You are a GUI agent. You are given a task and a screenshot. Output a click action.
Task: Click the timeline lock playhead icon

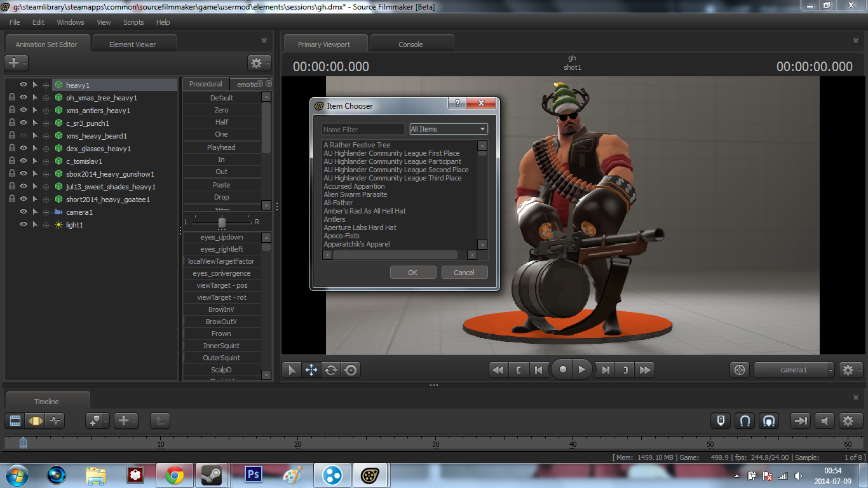(x=721, y=421)
